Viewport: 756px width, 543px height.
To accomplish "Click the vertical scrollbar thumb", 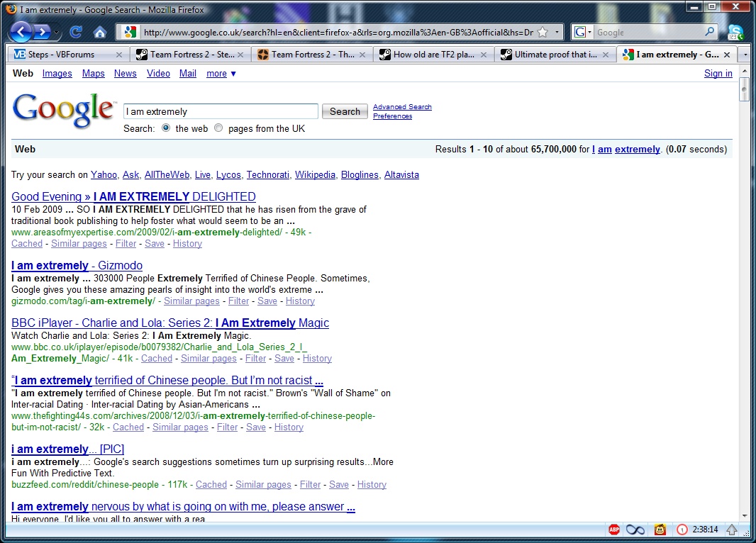I will click(x=745, y=88).
